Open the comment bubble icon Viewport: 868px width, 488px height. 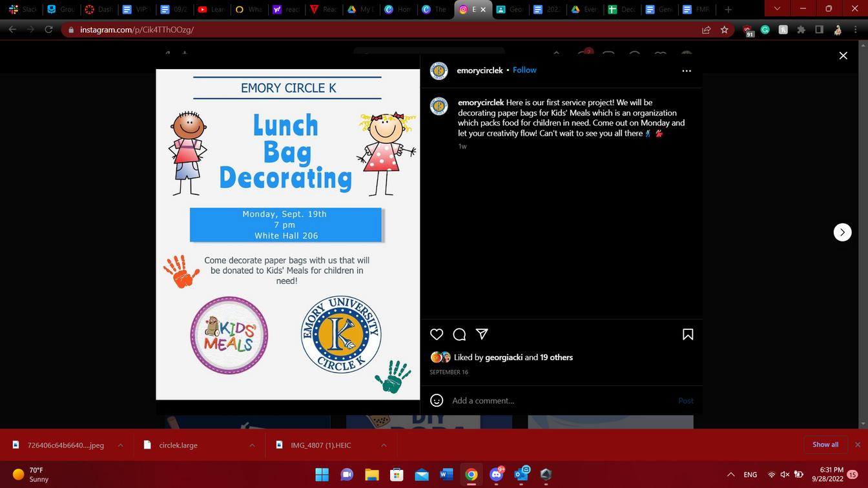(460, 334)
